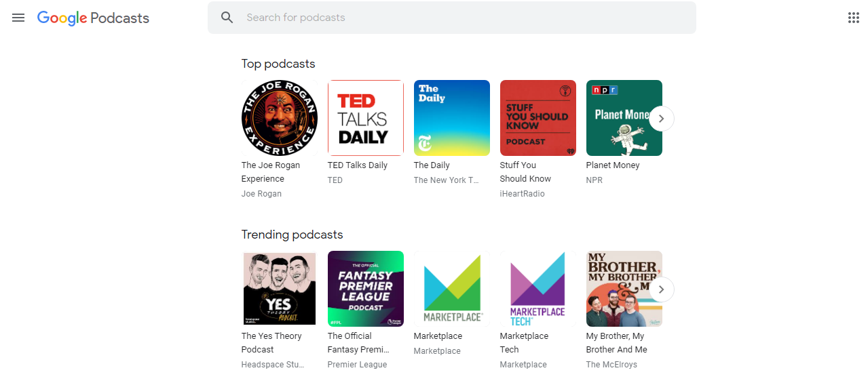The image size is (868, 383).
Task: Open Fantasy Premier League Podcast cover art
Action: pyautogui.click(x=366, y=289)
